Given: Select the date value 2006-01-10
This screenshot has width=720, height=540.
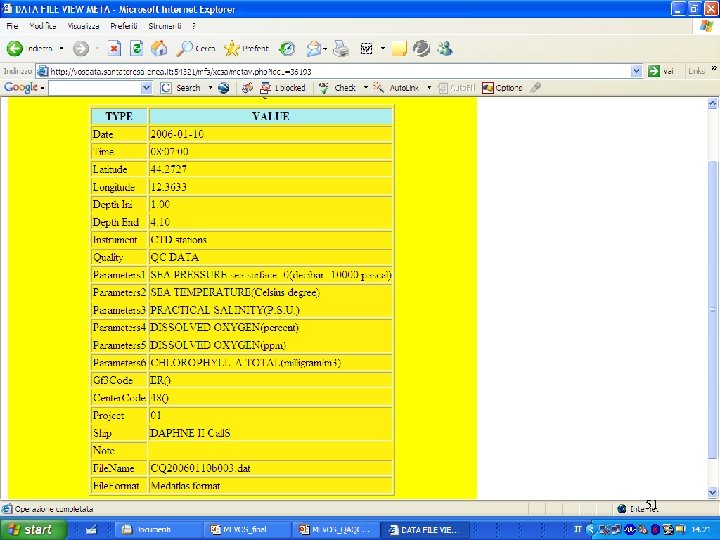Looking at the screenshot, I should [x=177, y=134].
